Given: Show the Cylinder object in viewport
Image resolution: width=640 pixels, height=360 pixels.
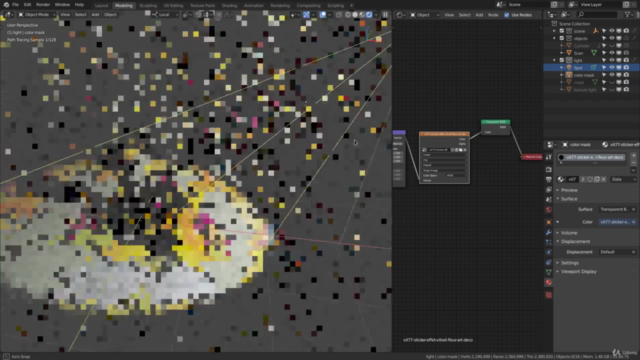Looking at the screenshot, I should (611, 46).
